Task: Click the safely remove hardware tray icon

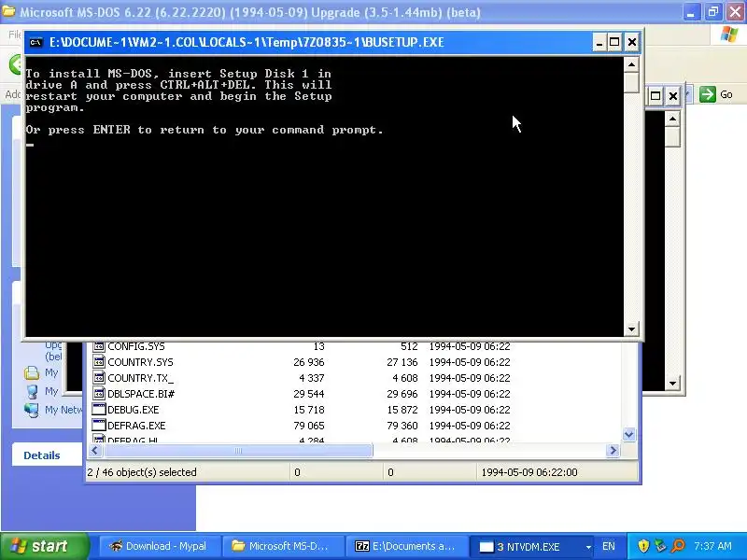Action: coord(660,546)
